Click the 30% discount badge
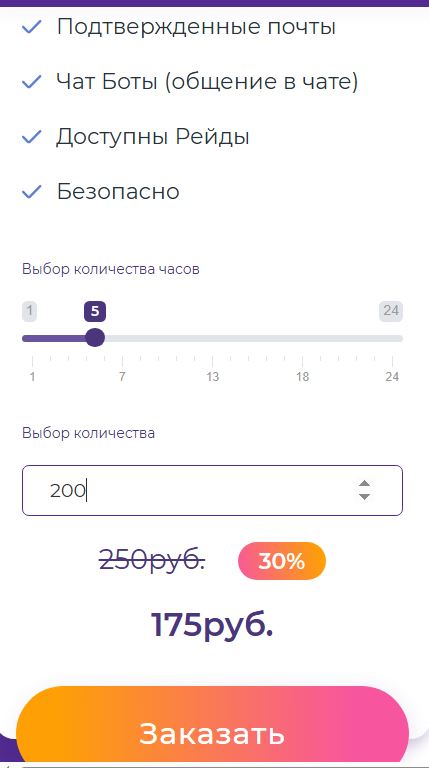Screen dimensions: 429x768 (x=282, y=561)
